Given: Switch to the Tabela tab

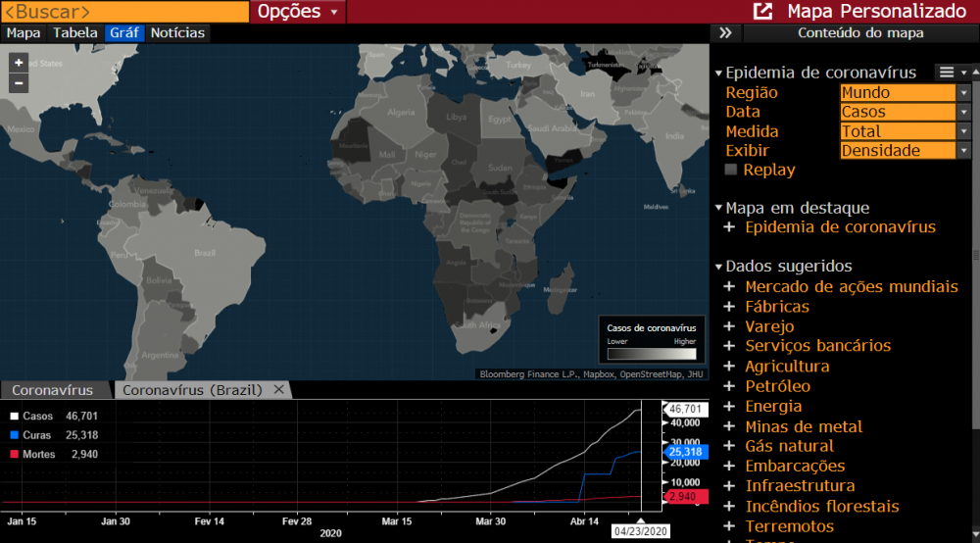Looking at the screenshot, I should [x=75, y=33].
